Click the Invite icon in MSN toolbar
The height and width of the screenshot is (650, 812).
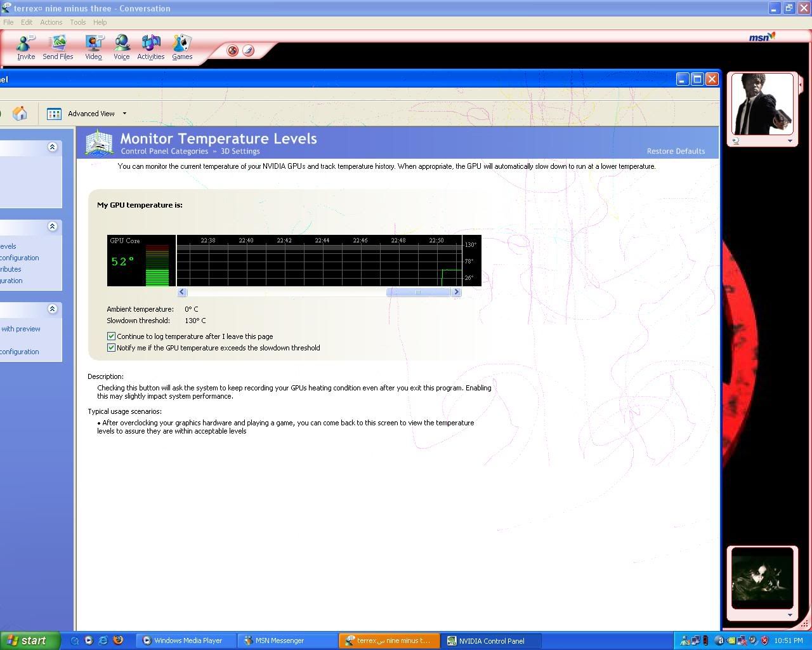click(x=26, y=47)
